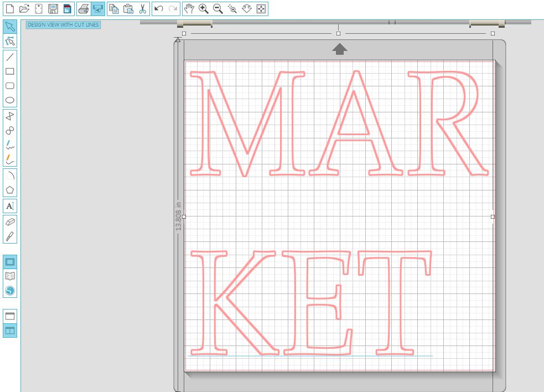544x392 pixels.
Task: Select the Draw Polygon tool
Action: click(x=10, y=116)
